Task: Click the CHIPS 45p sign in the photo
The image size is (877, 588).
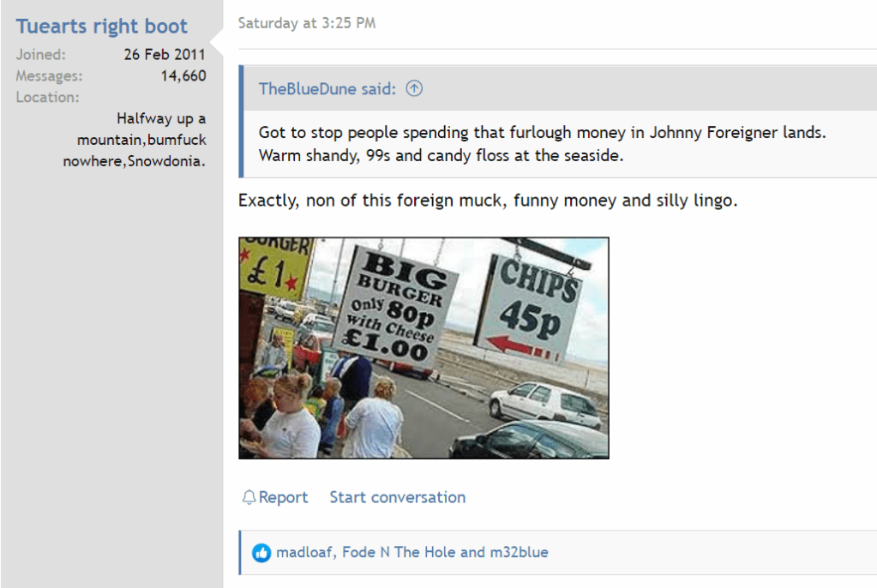Action: pyautogui.click(x=531, y=306)
